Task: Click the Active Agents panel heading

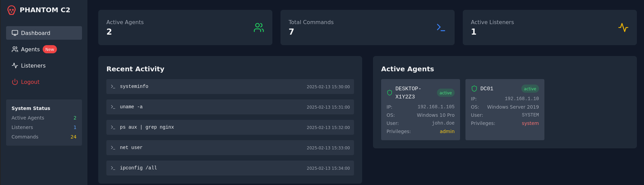Action: click(408, 69)
